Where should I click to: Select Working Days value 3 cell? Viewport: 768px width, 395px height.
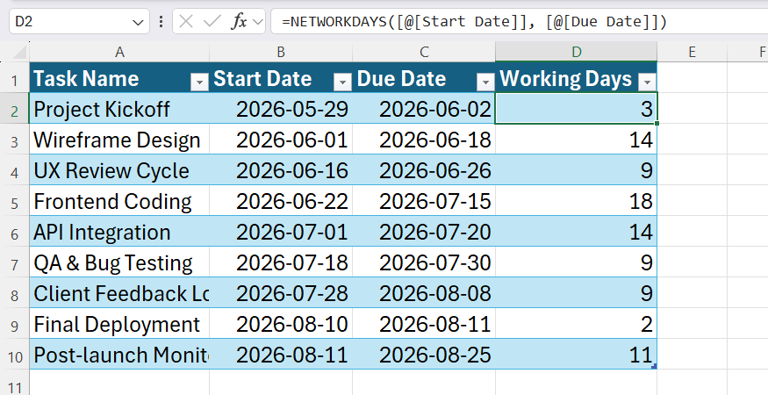tap(576, 109)
